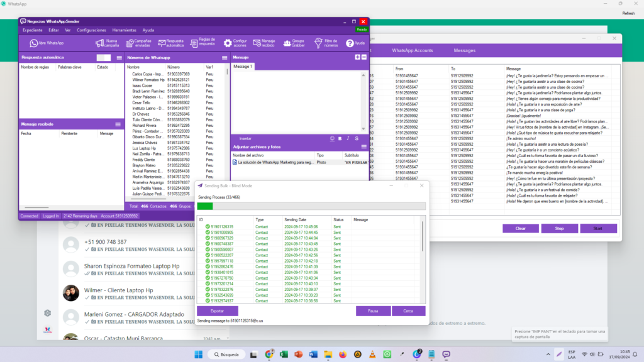This screenshot has height=362, width=644.
Task: Add a new message with the plus icon
Action: 357,57
